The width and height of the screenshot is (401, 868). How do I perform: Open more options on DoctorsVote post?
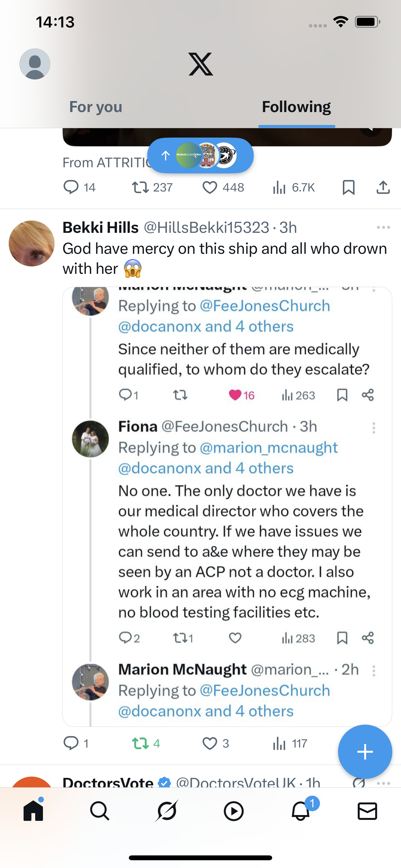click(x=383, y=783)
